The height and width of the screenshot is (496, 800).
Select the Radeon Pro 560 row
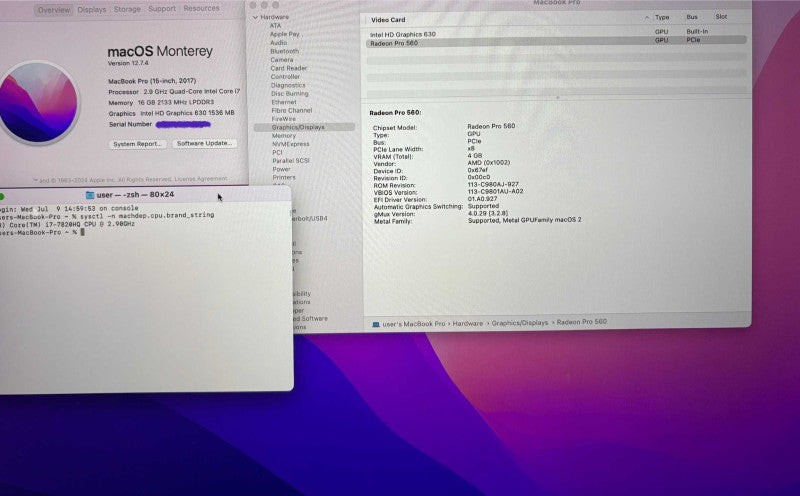click(556, 43)
